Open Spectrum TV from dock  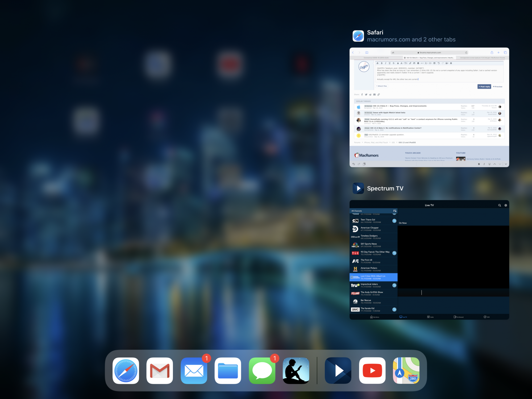coord(338,371)
